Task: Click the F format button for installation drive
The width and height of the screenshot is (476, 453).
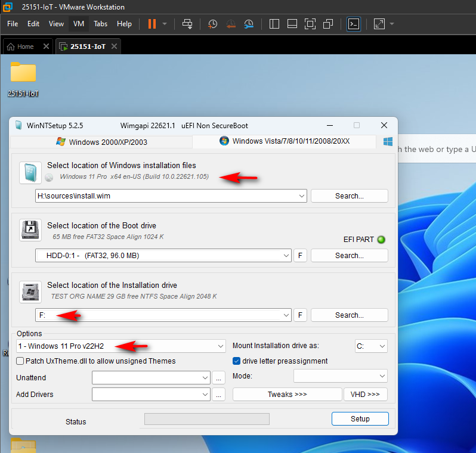Action: pyautogui.click(x=300, y=315)
